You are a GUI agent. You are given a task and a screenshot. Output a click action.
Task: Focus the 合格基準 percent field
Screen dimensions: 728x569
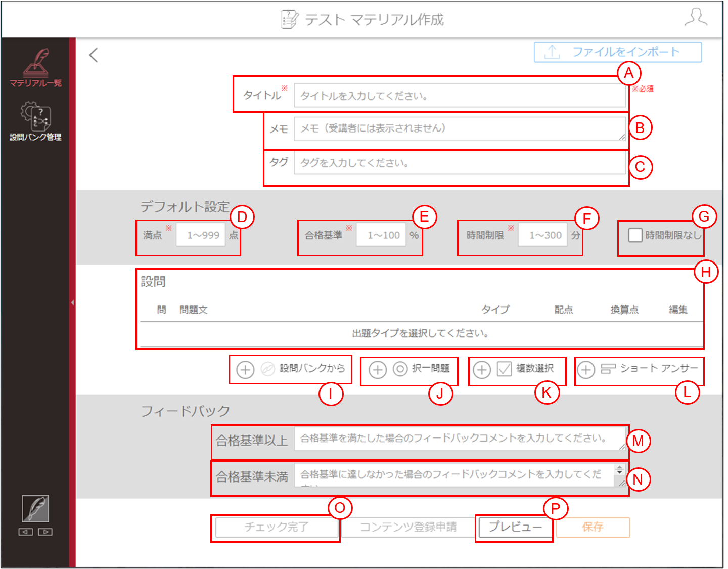coord(381,235)
